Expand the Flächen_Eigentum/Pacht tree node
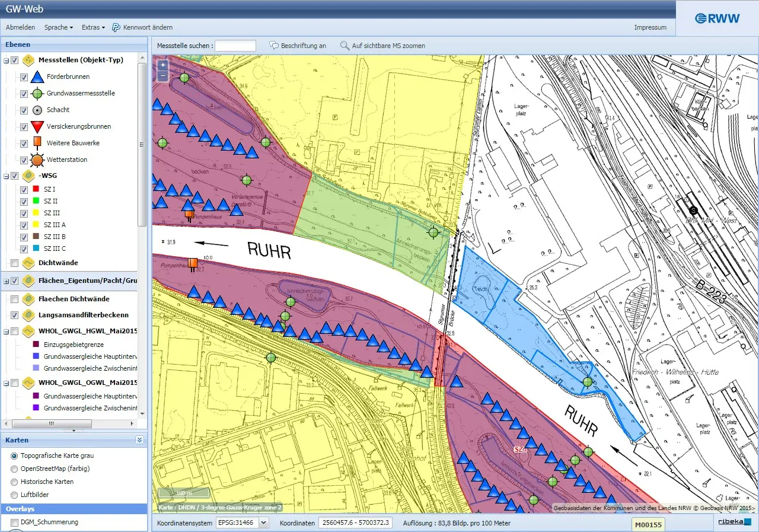 click(x=6, y=281)
